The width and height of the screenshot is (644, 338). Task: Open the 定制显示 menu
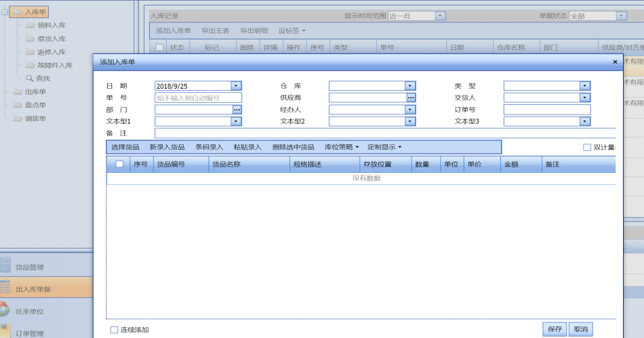click(x=384, y=147)
